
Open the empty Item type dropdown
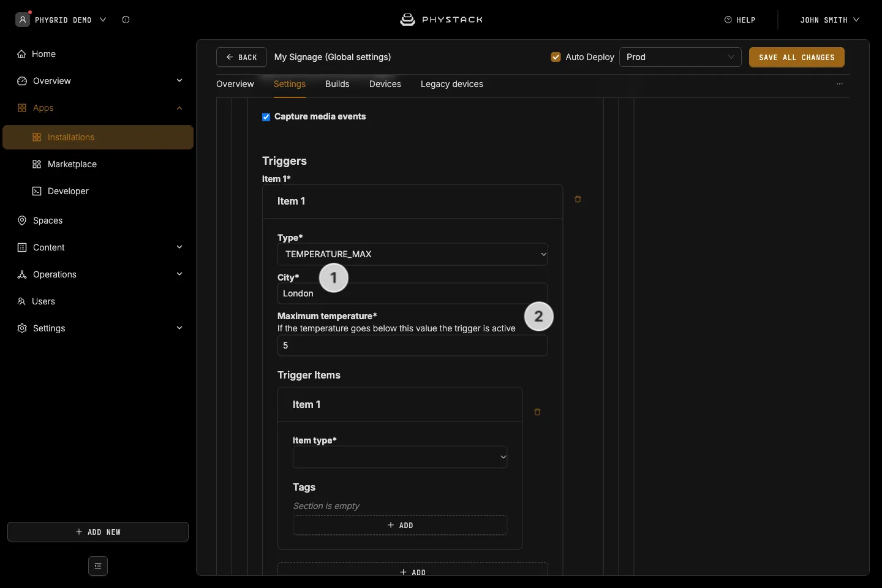(400, 457)
